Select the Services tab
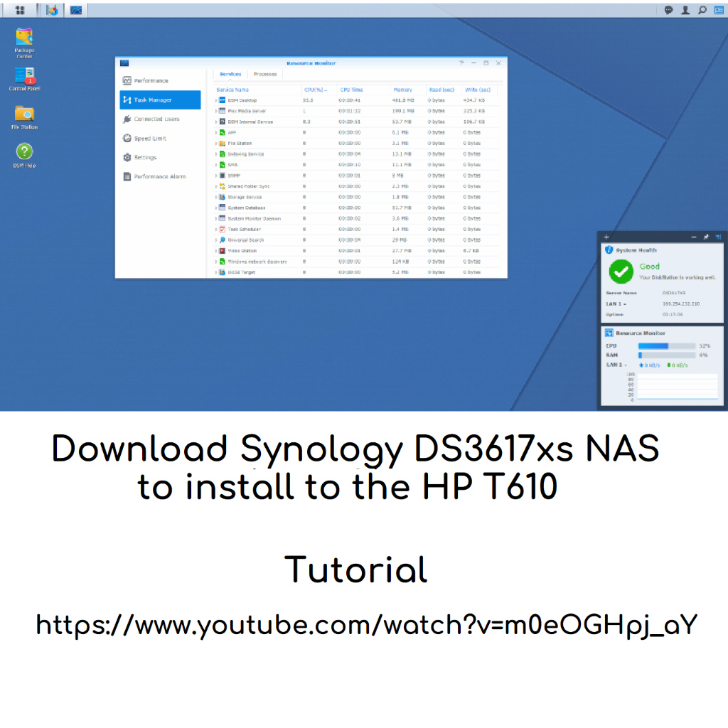Image resolution: width=728 pixels, height=728 pixels. click(230, 74)
